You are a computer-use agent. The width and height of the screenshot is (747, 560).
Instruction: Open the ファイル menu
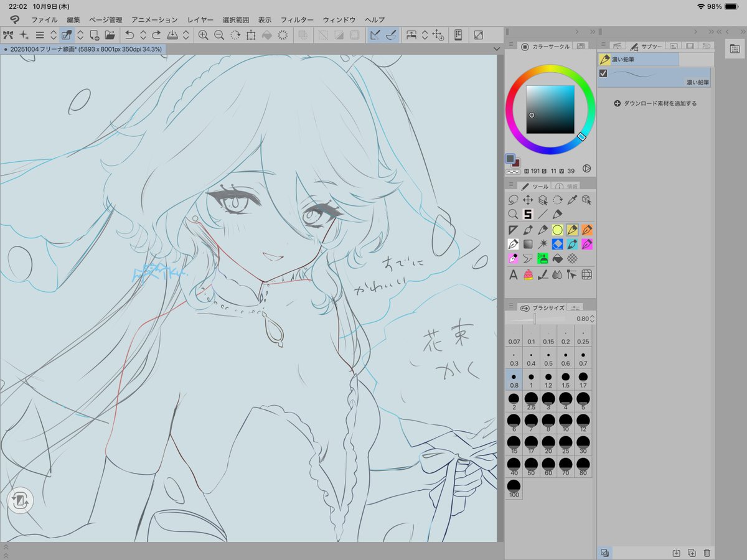point(44,20)
